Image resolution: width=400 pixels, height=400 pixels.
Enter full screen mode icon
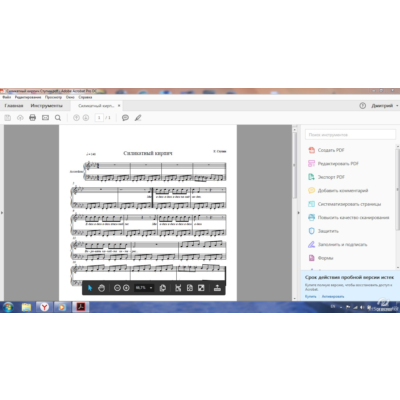coord(201,288)
